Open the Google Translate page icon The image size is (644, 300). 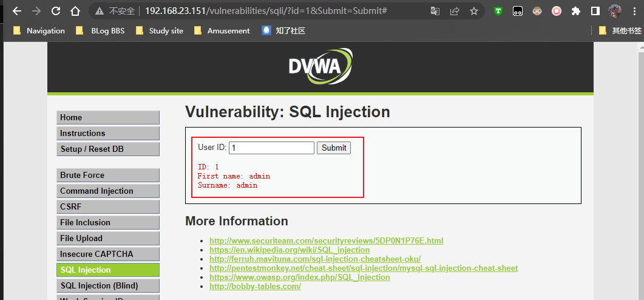435,11
